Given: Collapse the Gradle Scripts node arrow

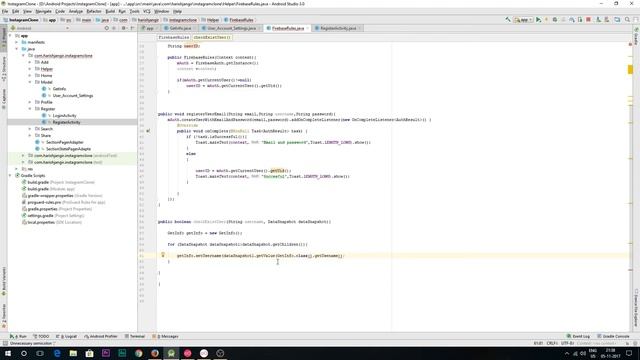Looking at the screenshot, I should (x=10, y=176).
